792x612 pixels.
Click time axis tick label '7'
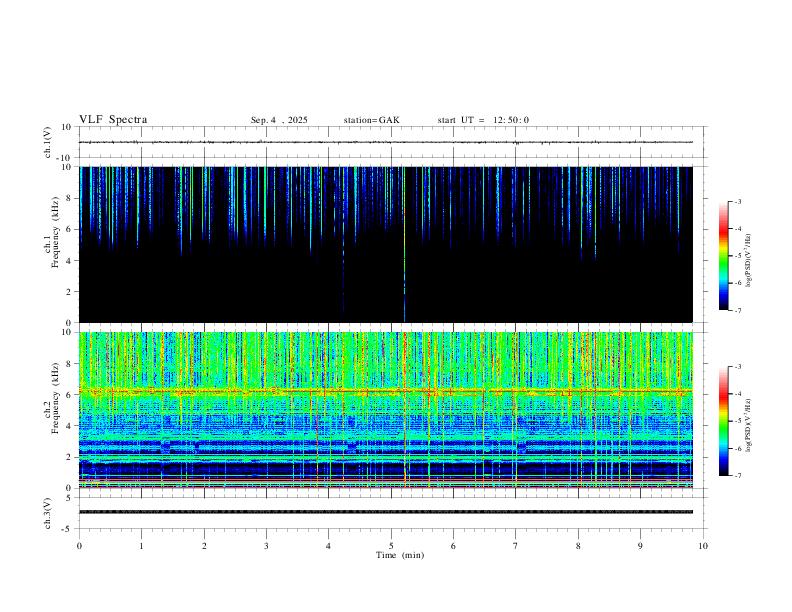[516, 546]
